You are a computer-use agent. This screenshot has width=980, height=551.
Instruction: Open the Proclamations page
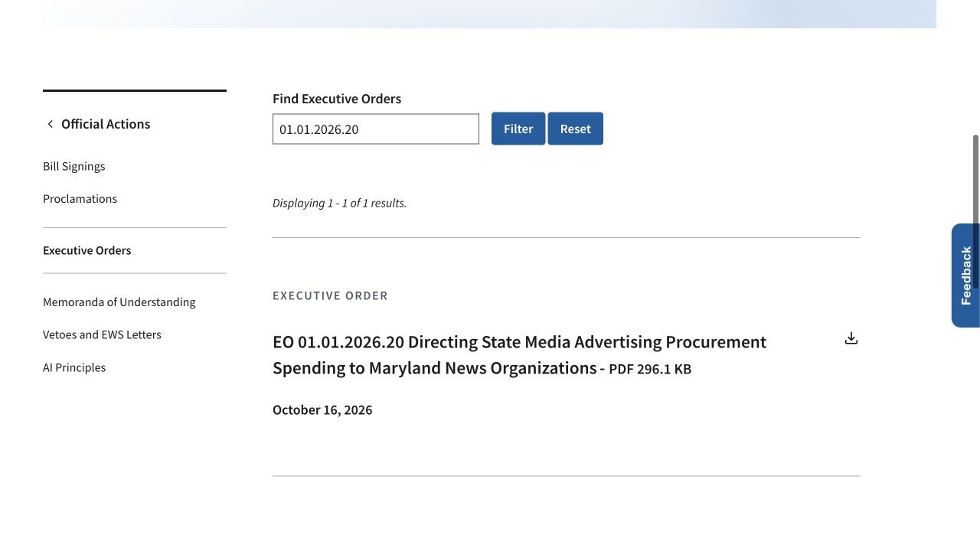tap(80, 199)
